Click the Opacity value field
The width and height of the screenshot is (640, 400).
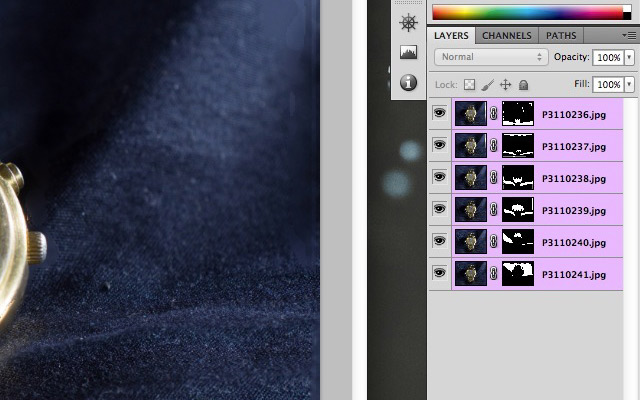tap(609, 57)
